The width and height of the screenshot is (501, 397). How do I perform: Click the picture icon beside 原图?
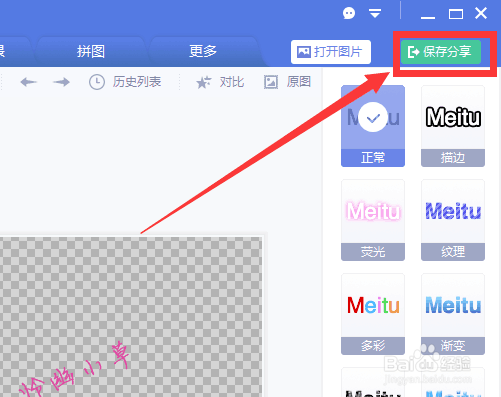pos(271,82)
